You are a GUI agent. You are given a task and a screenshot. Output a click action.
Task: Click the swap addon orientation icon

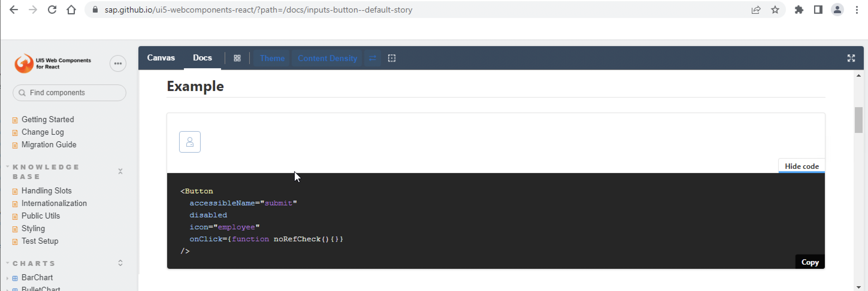coord(372,58)
